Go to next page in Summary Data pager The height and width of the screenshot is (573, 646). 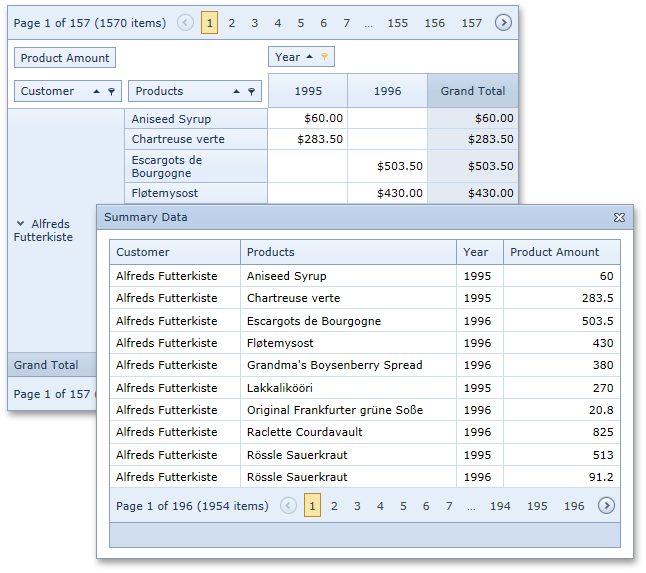[606, 506]
